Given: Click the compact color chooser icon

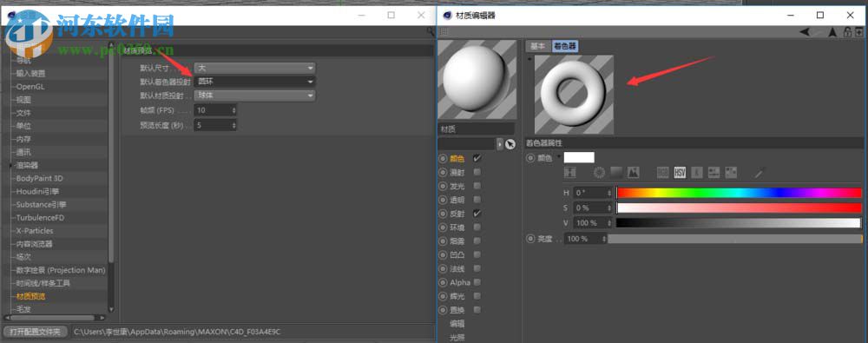Looking at the screenshot, I should pyautogui.click(x=569, y=172).
